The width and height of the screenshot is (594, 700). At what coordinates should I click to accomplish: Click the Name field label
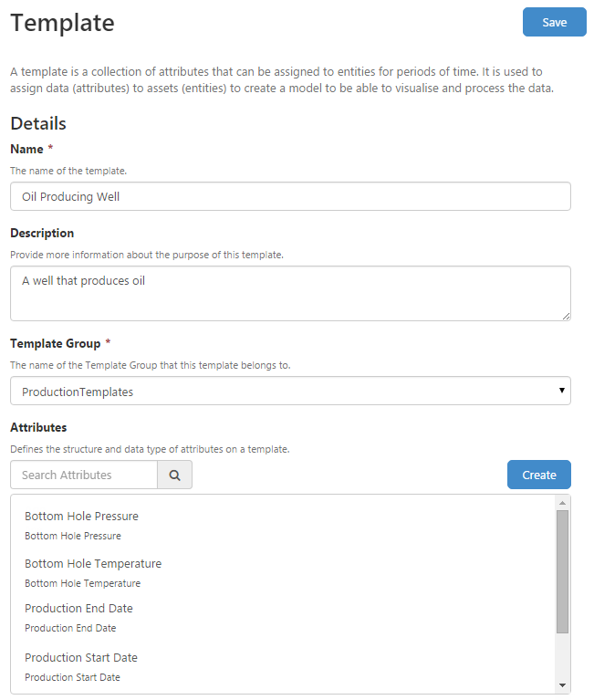(26, 149)
